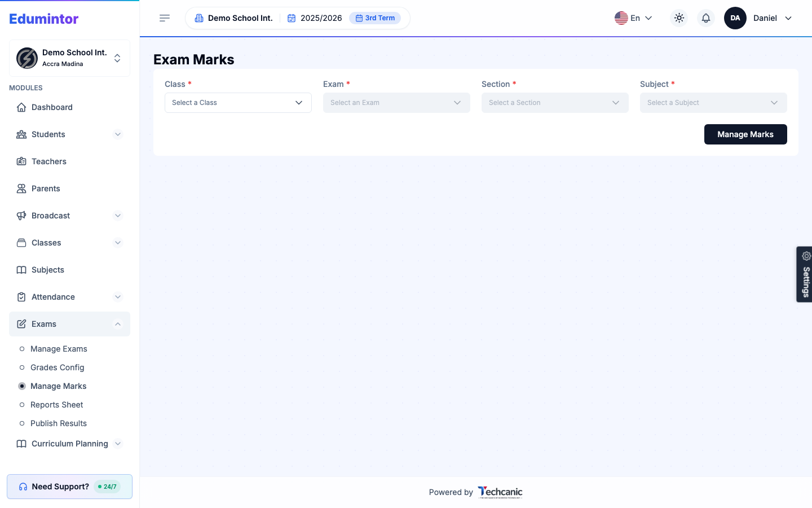This screenshot has width=812, height=508.
Task: Open the Publish Results menu item
Action: click(58, 423)
